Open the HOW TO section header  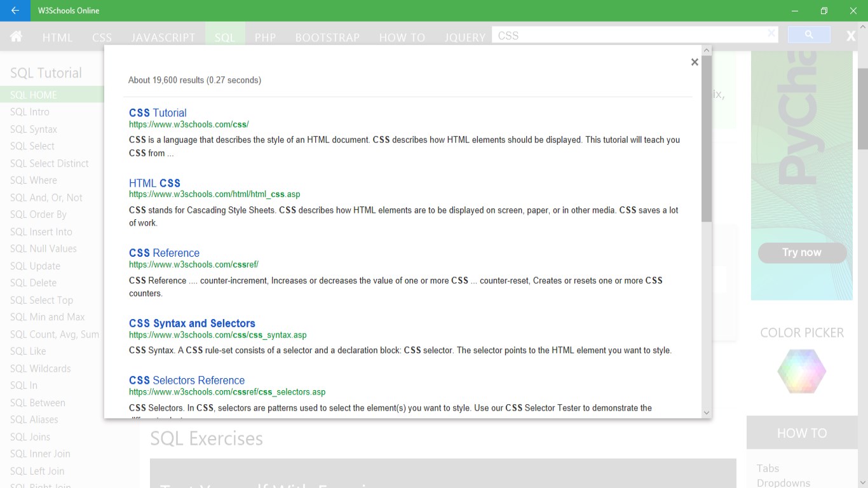(x=802, y=433)
